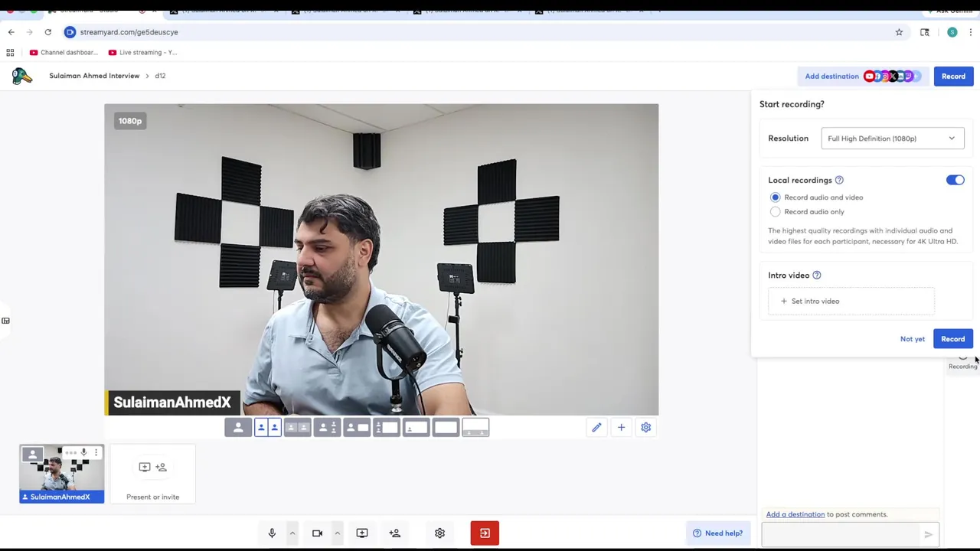Open the Resolution dropdown
980x551 pixels.
[892, 139]
